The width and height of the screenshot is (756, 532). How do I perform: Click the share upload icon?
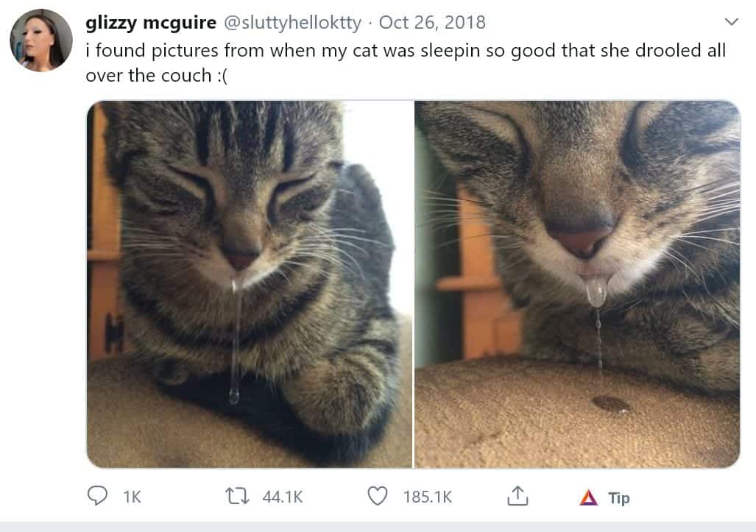point(517,495)
